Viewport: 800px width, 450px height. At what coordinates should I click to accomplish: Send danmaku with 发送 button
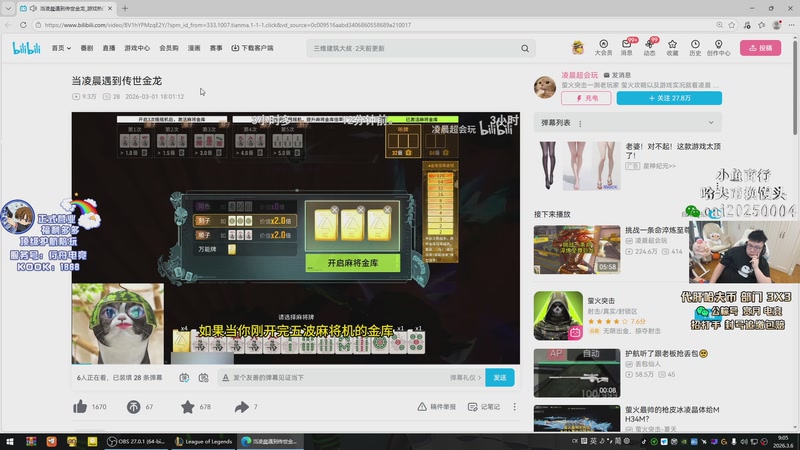(499, 378)
